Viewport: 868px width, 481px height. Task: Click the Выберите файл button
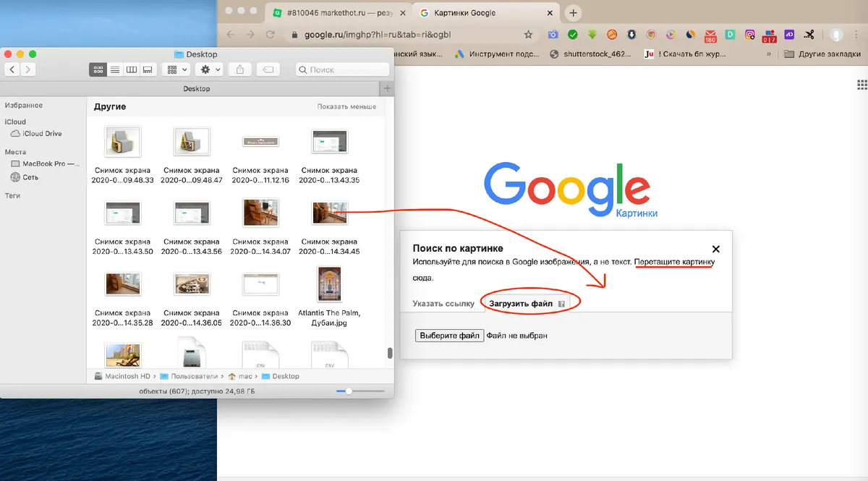(x=449, y=336)
